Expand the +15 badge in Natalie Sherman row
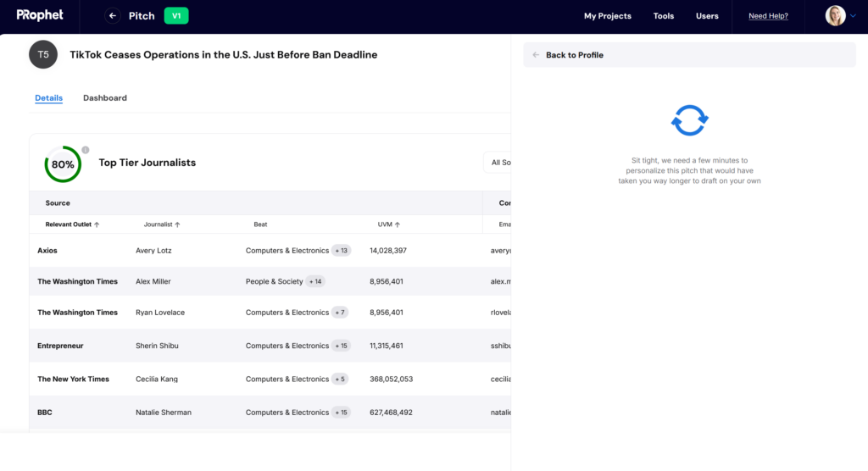Viewport: 868px width, 471px height. (x=341, y=413)
